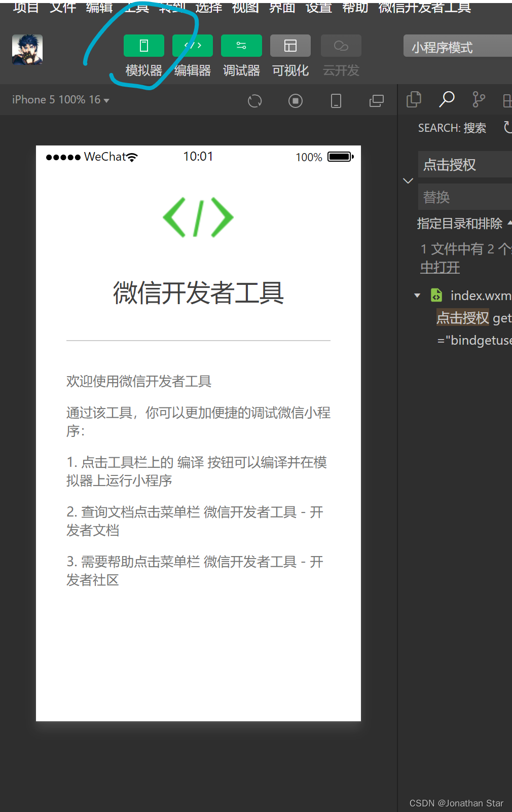Collapse the replace row chevron
The width and height of the screenshot is (512, 812).
[x=408, y=181]
